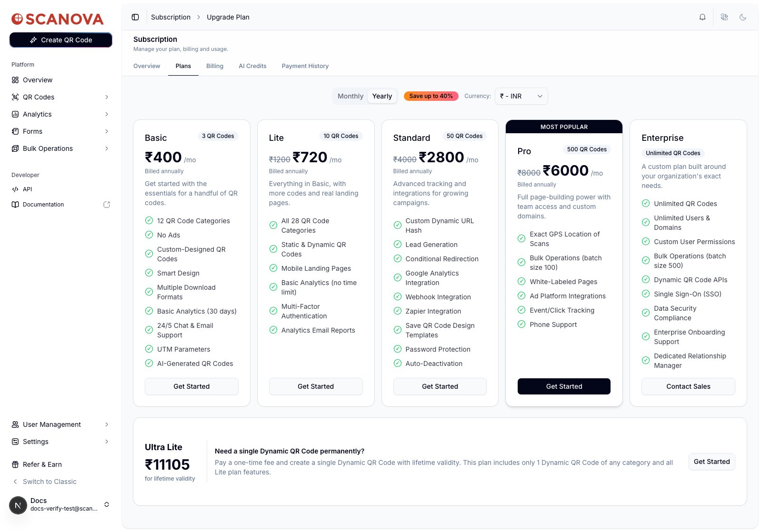Switch billing to Monthly
This screenshot has width=762, height=532.
tap(351, 96)
